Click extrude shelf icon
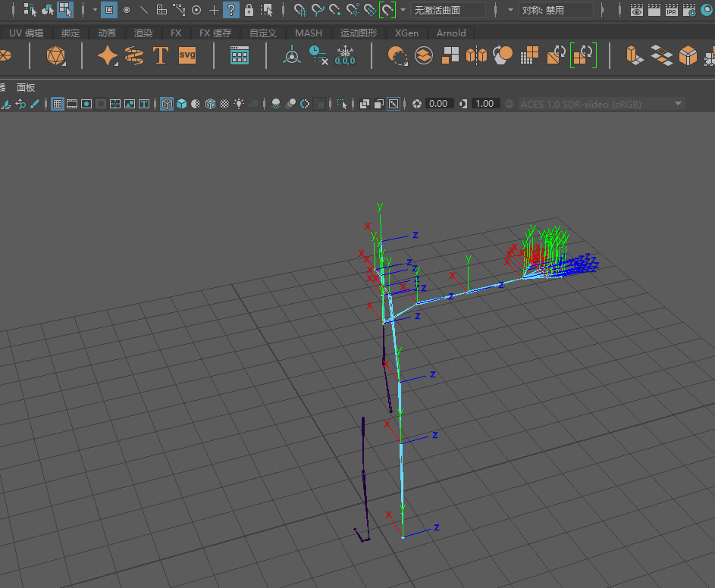This screenshot has height=588, width=715. pyautogui.click(x=635, y=55)
